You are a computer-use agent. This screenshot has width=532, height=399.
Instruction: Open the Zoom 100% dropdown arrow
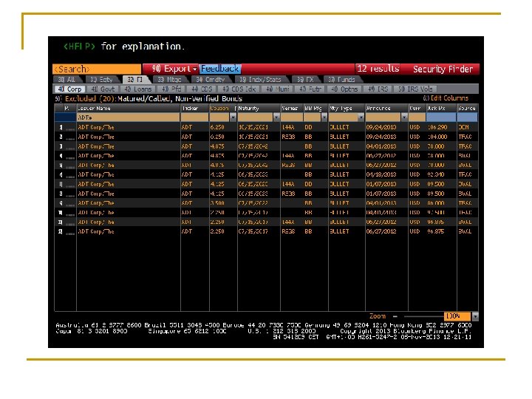point(475,316)
